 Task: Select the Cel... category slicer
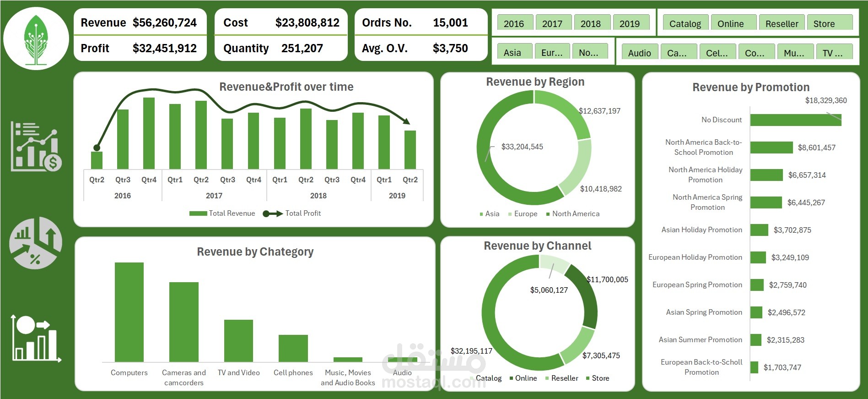coord(718,52)
